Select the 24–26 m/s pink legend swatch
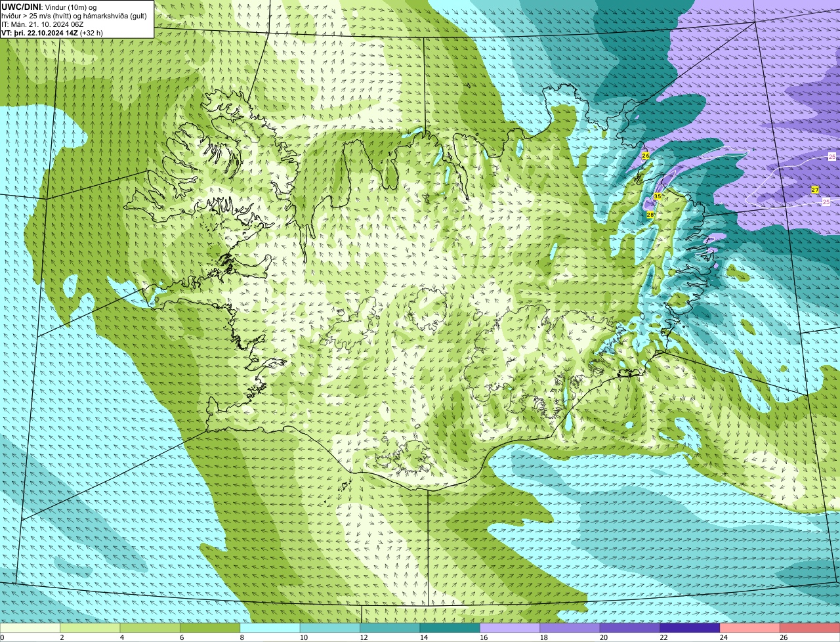 click(750, 628)
